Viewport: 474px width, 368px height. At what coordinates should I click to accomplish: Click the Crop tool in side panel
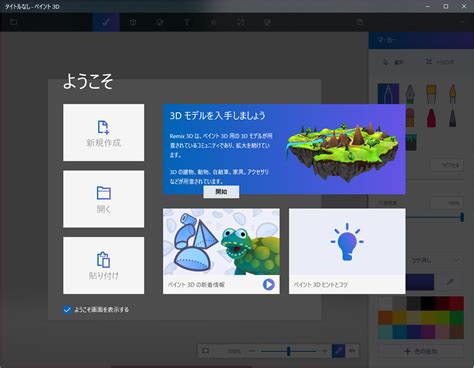click(x=439, y=62)
